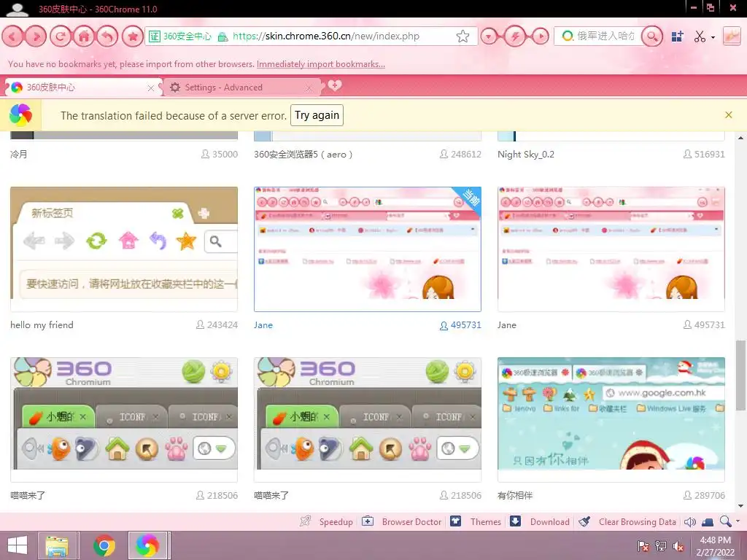747x560 pixels.
Task: Open the extensions grid icon
Action: coord(678,36)
